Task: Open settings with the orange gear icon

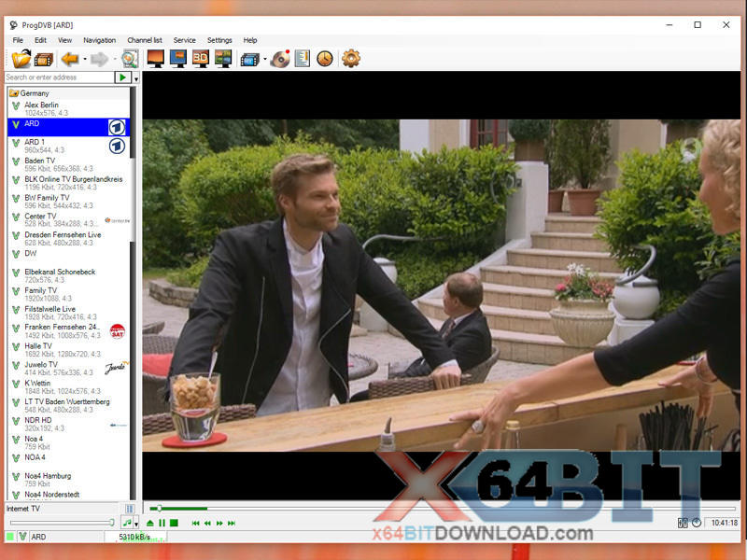Action: (x=351, y=59)
